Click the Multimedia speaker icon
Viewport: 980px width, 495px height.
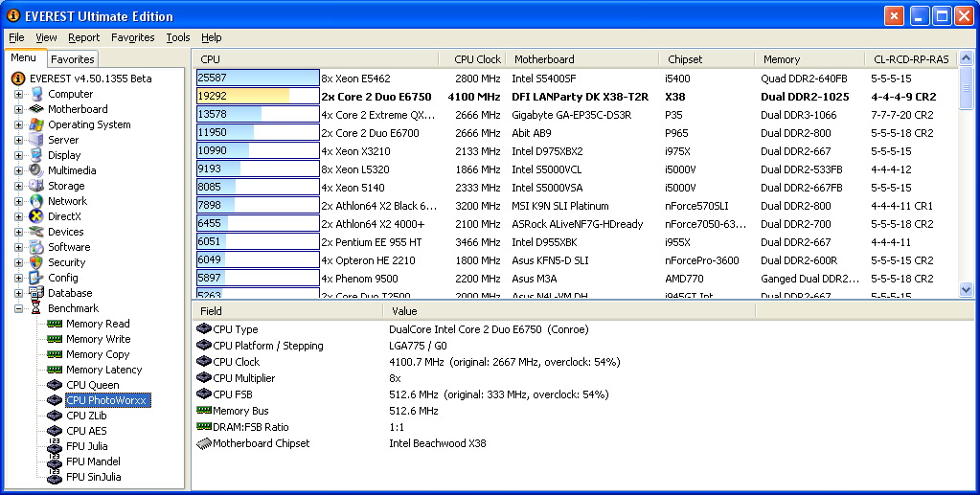coord(36,170)
